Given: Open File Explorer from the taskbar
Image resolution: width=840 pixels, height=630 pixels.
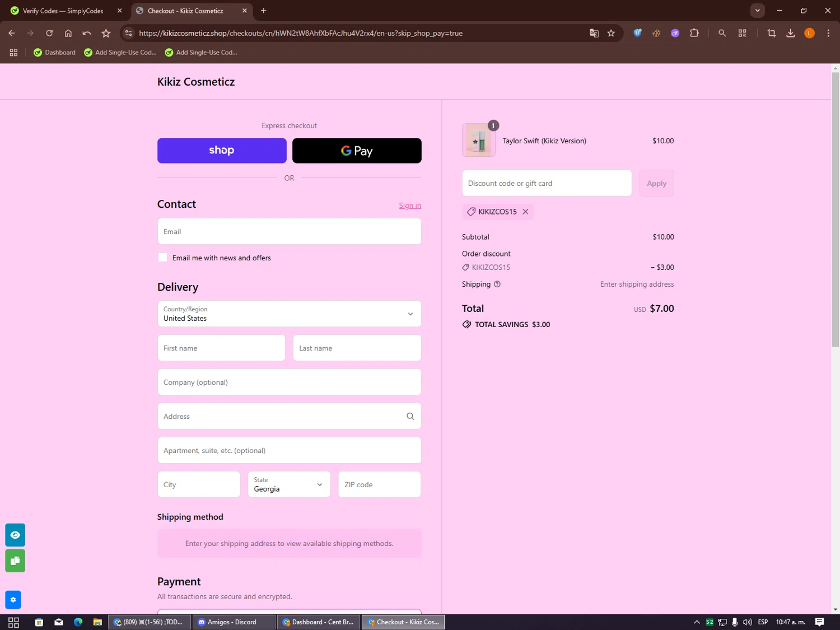Looking at the screenshot, I should pos(97,622).
